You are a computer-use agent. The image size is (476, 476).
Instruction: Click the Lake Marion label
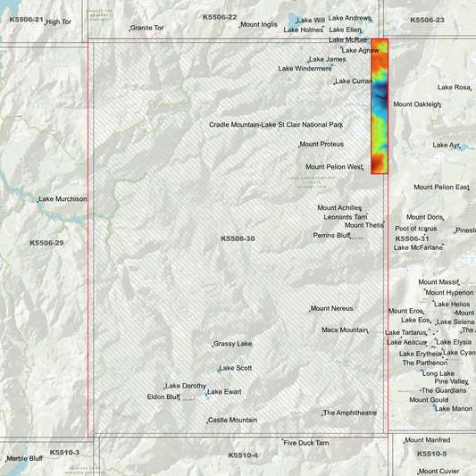tap(454, 409)
